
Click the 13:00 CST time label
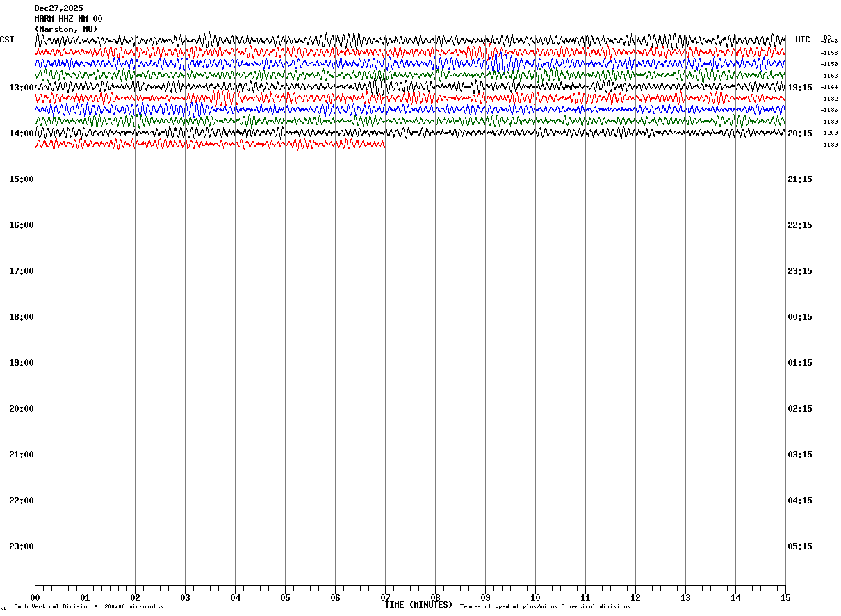pyautogui.click(x=22, y=88)
